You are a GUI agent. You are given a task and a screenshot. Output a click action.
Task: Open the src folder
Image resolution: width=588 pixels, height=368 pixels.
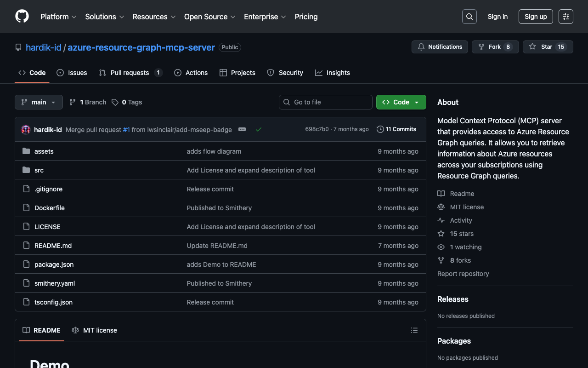[x=39, y=170]
